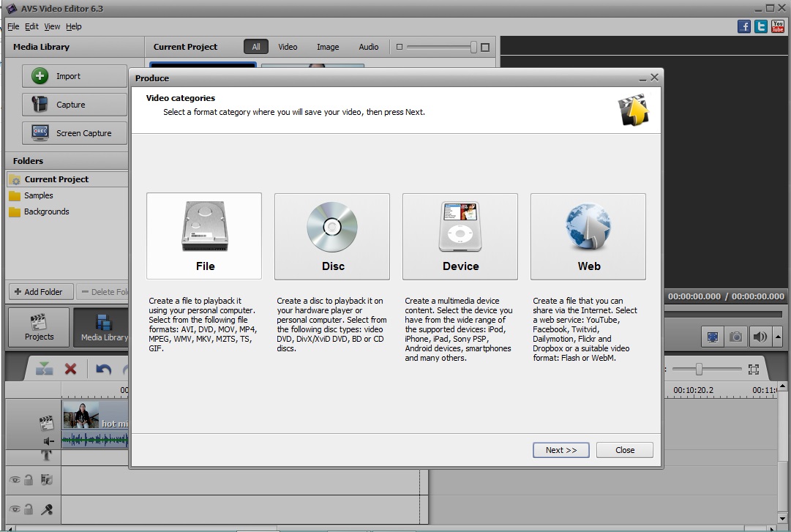Open YouTube channel icon
This screenshot has width=791, height=532.
point(778,26)
